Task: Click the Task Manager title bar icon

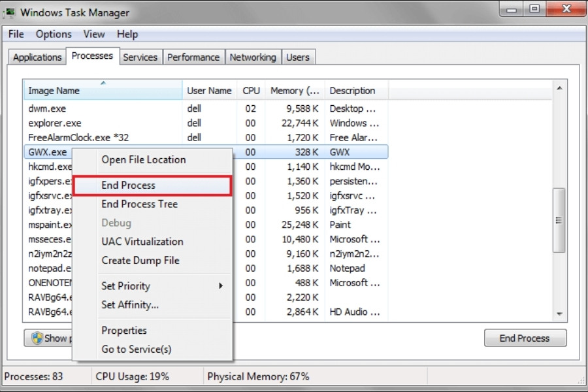Action: (x=10, y=12)
